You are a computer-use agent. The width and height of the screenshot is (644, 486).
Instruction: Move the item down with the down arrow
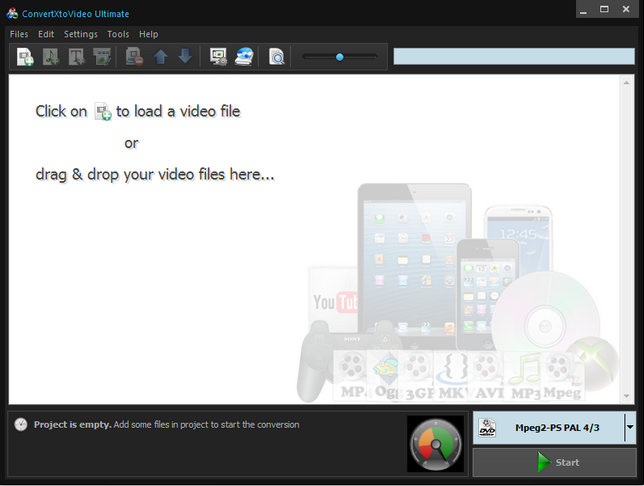coord(184,57)
